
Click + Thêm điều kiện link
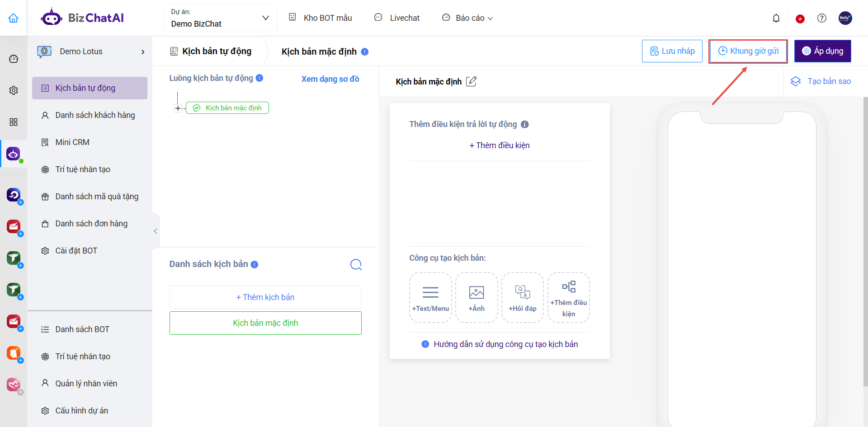(x=500, y=145)
